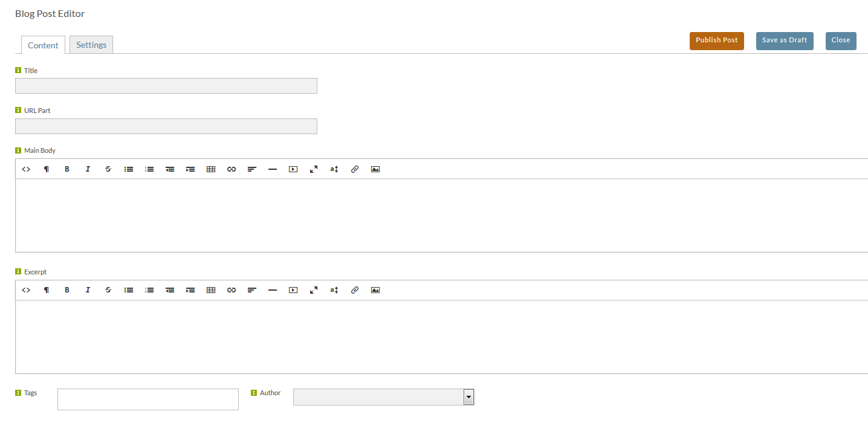This screenshot has width=868, height=423.
Task: Insert image in Main Body toolbar
Action: pos(375,169)
